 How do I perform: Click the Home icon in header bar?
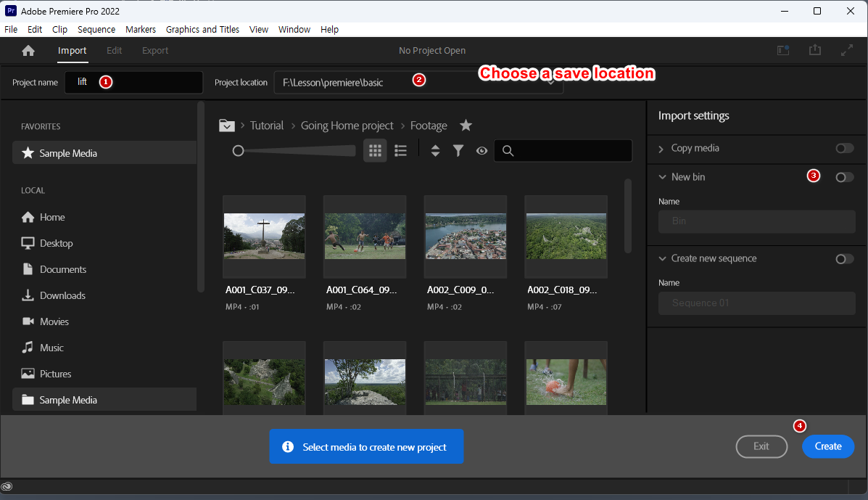(x=28, y=51)
